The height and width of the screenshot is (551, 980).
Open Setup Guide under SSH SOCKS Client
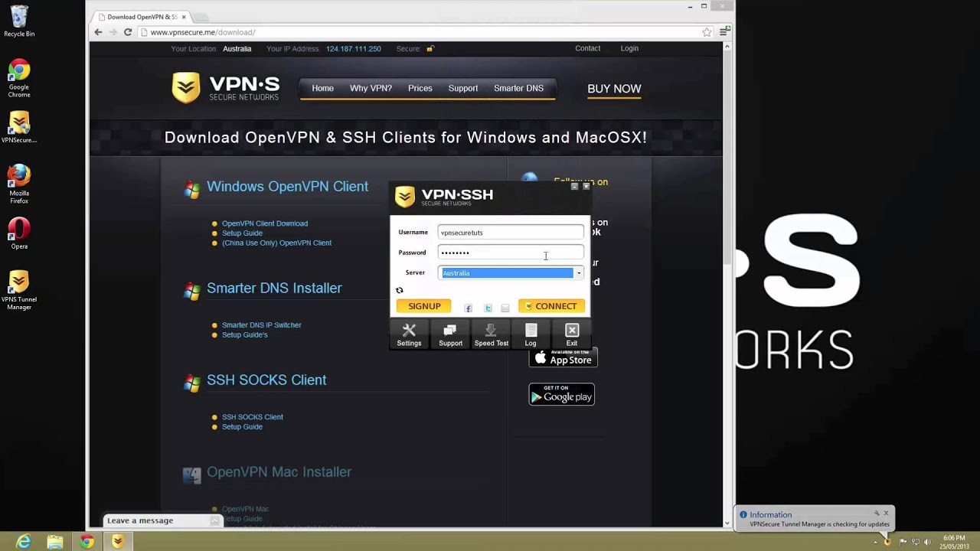242,427
